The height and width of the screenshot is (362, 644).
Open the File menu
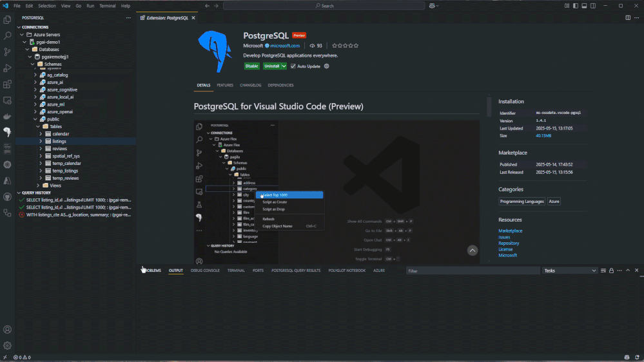[x=17, y=6]
